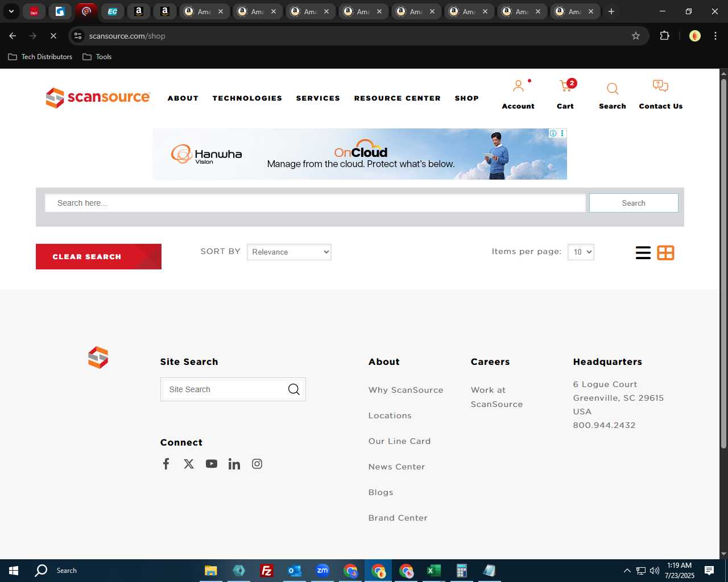Expand the Sort By Relevance dropdown
This screenshot has width=728, height=582.
[x=289, y=252]
